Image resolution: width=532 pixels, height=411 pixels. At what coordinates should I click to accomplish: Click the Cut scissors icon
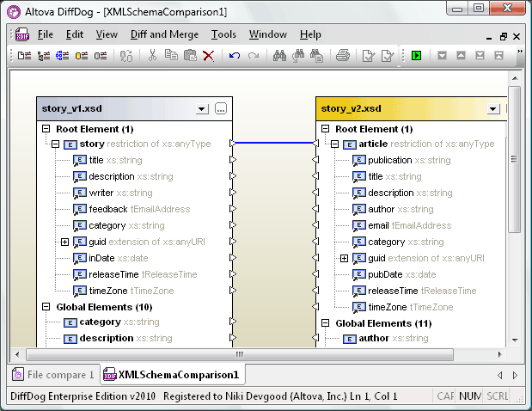coord(153,55)
